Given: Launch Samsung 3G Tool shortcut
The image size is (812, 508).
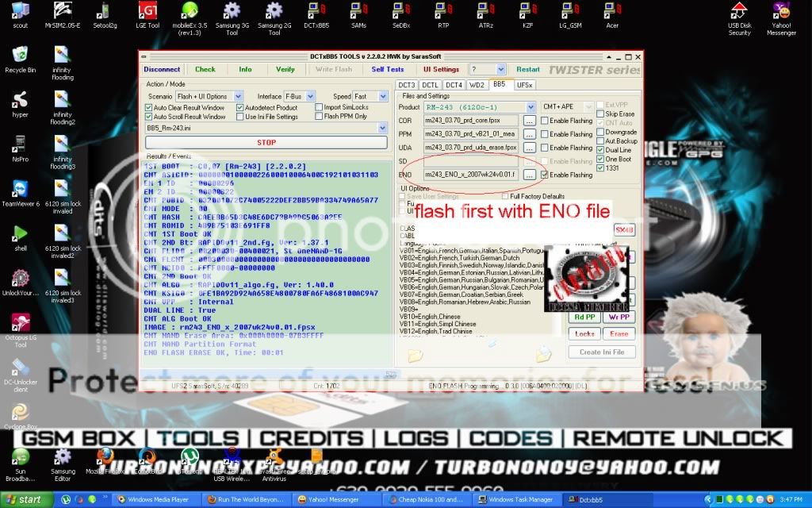Looking at the screenshot, I should tap(232, 12).
